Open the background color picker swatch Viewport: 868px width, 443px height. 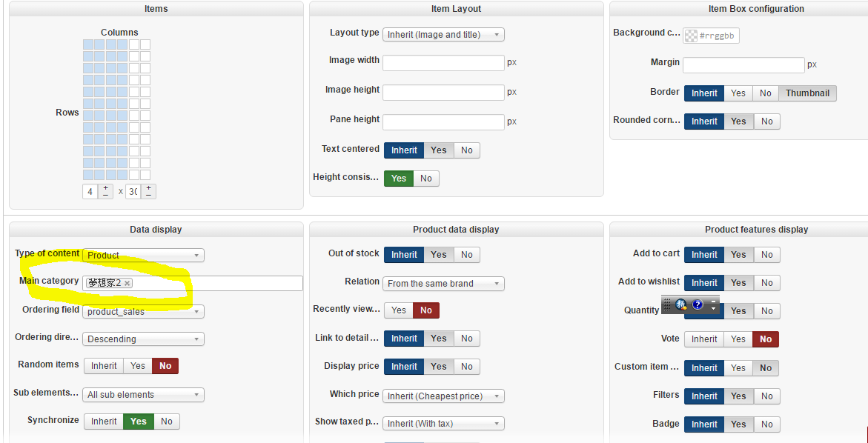(x=691, y=36)
